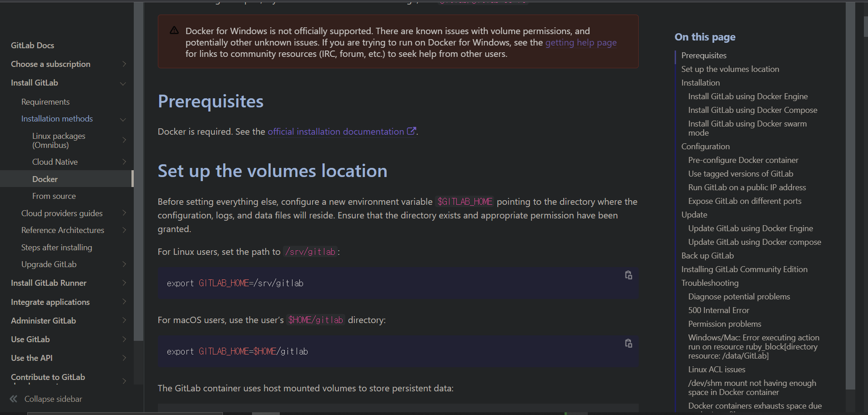Click the main page vertical scrollbar
This screenshot has height=415, width=868.
pyautogui.click(x=850, y=196)
